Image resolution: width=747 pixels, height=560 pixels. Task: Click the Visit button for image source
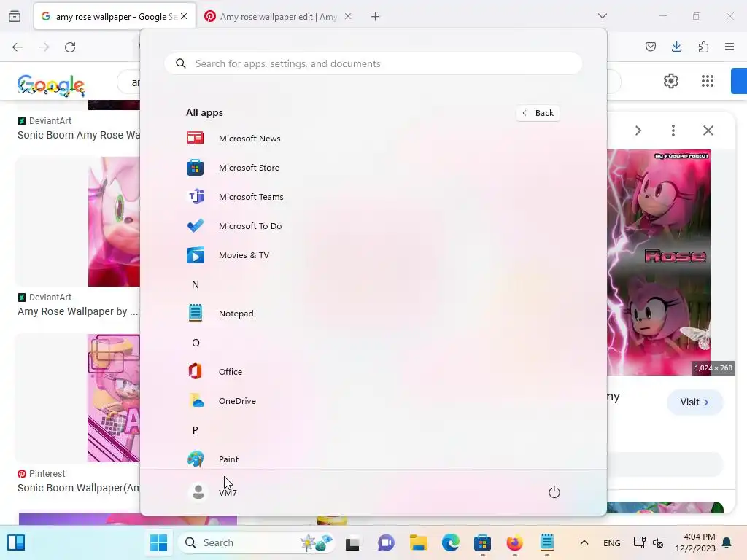pos(694,402)
